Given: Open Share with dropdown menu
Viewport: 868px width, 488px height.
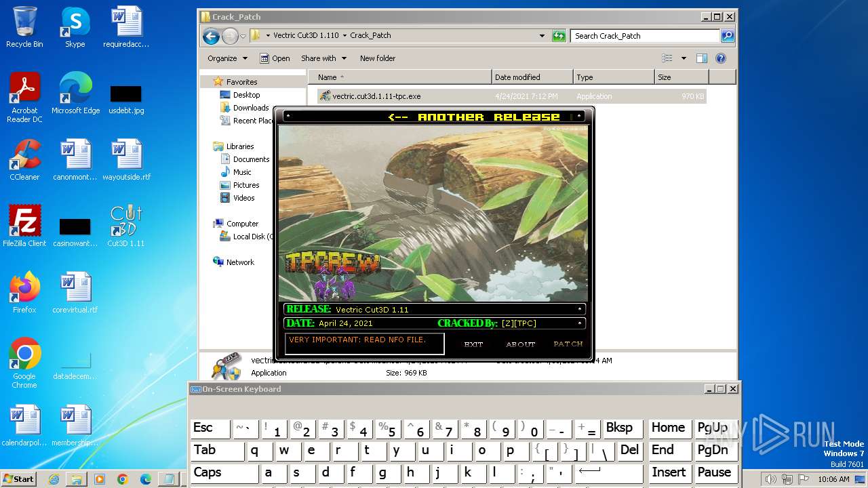Looking at the screenshot, I should (x=323, y=58).
